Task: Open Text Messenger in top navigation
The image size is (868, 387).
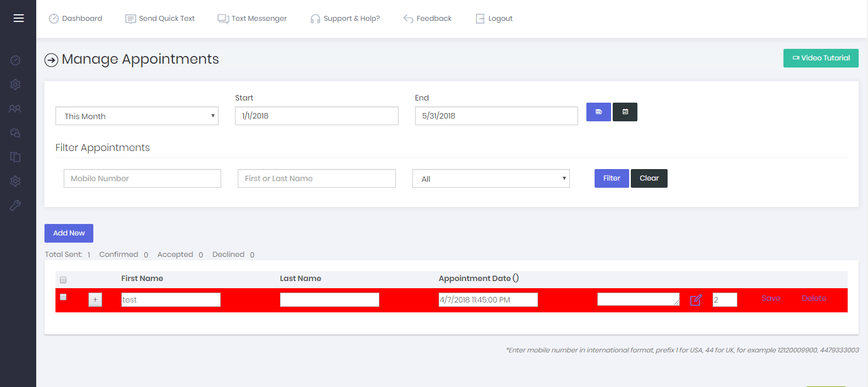Action: click(x=252, y=19)
